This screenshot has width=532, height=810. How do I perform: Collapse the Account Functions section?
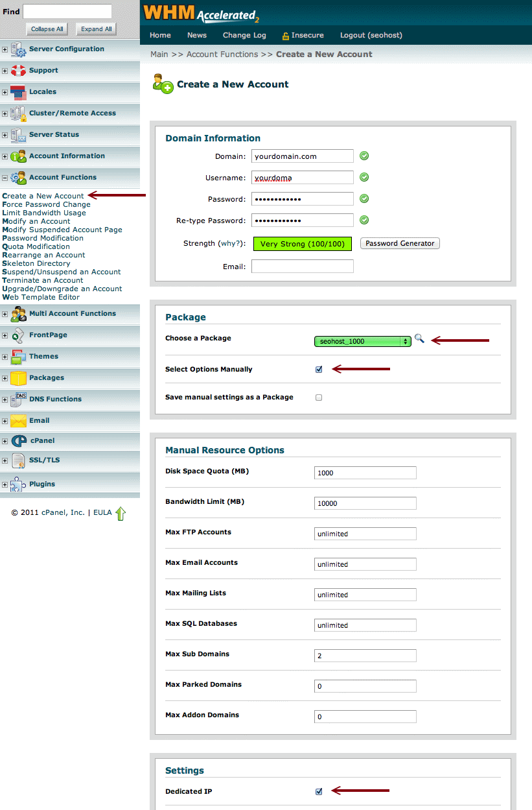click(x=5, y=178)
